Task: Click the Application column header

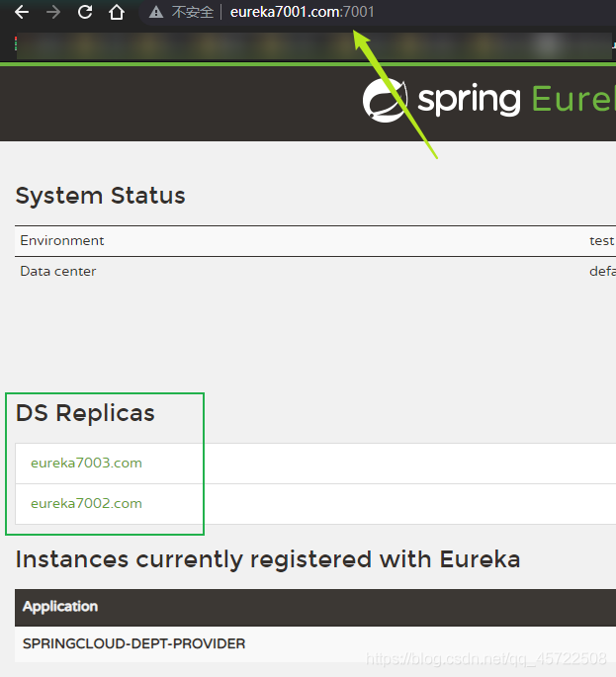Action: [x=60, y=607]
